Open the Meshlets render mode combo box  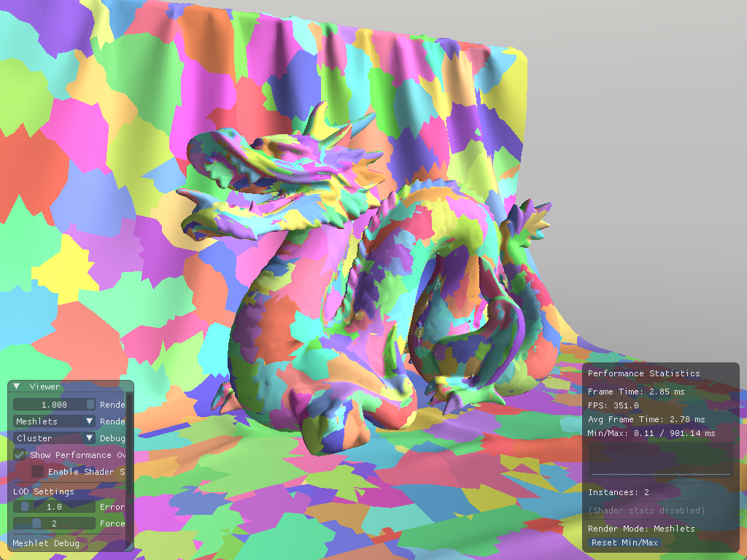[47, 421]
